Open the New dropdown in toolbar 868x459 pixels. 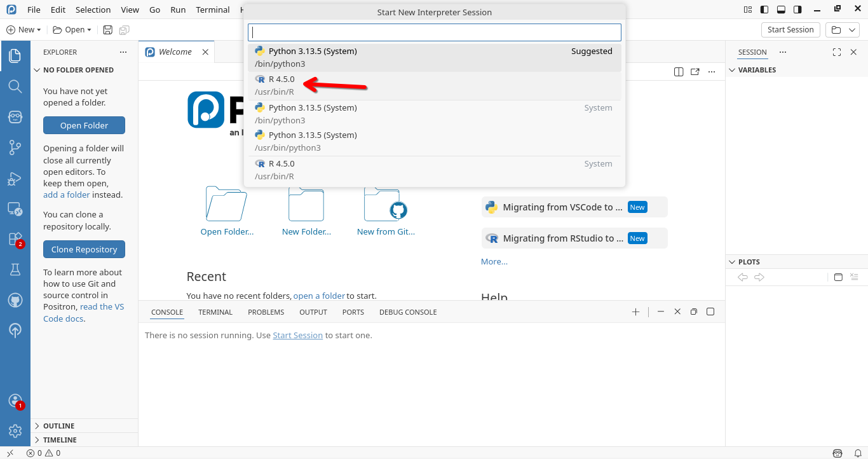(24, 30)
